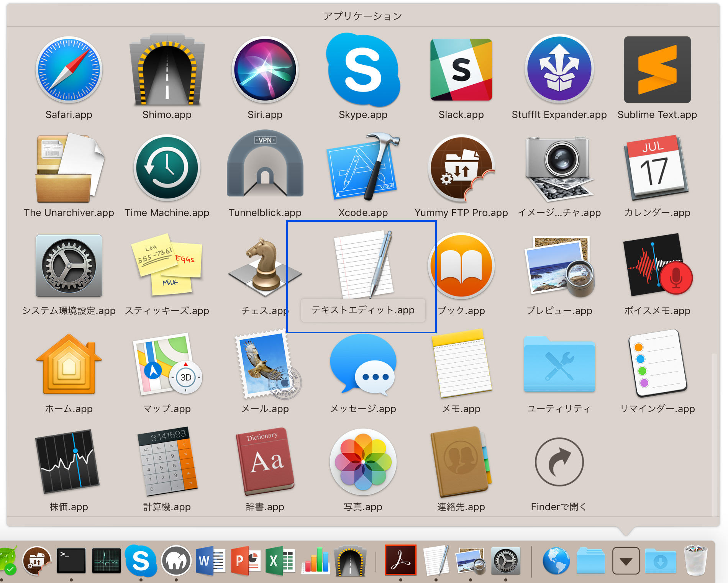Open Safari.app from the applications grid
The width and height of the screenshot is (728, 583).
[69, 70]
